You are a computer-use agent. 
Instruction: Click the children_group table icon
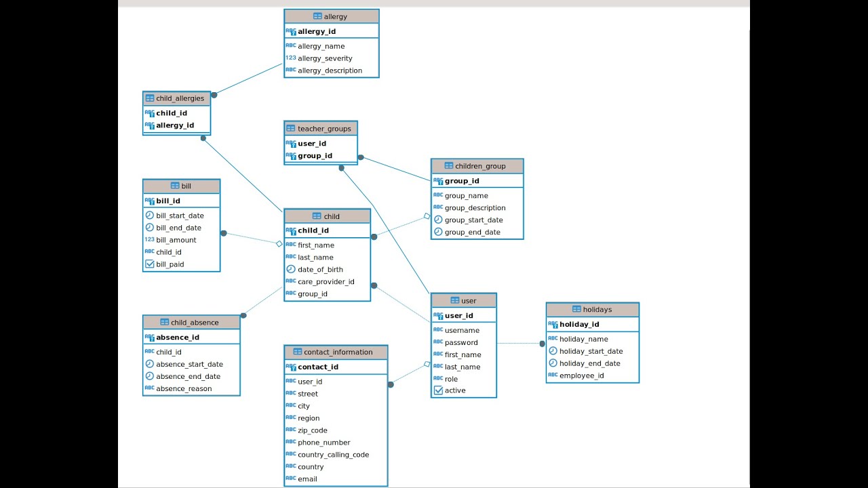coord(449,166)
